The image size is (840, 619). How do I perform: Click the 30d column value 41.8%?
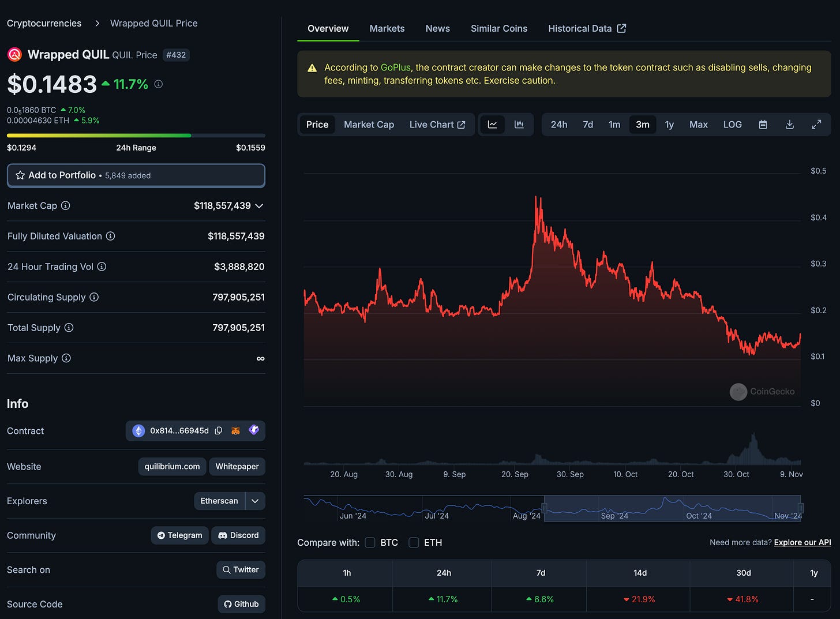click(x=743, y=599)
